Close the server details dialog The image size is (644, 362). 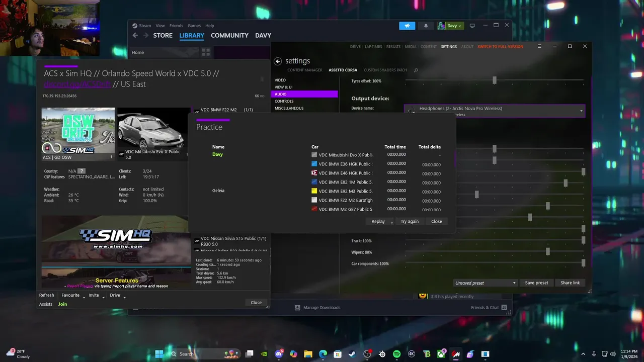click(256, 302)
